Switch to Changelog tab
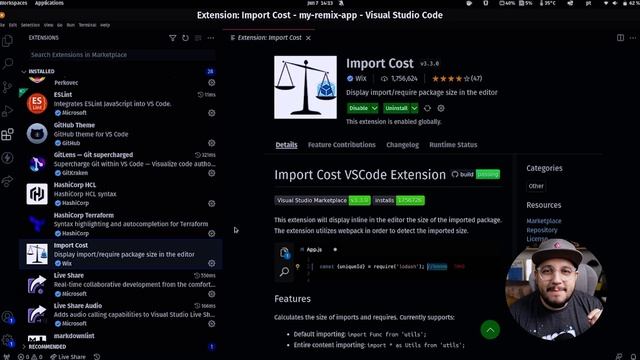This screenshot has height=360, width=640. [x=402, y=145]
